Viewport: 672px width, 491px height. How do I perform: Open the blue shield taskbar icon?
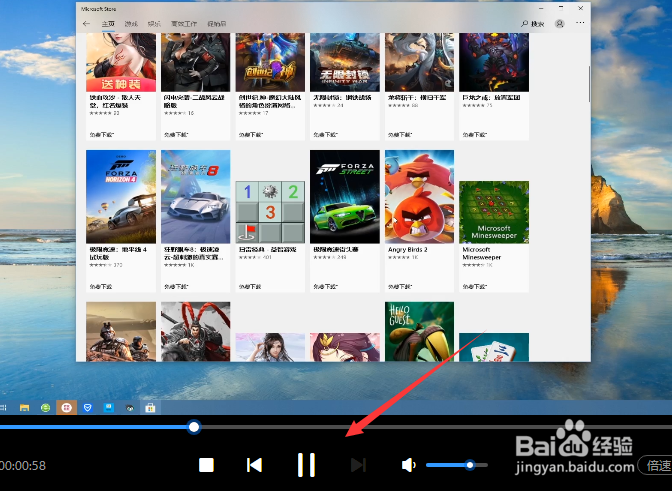[87, 407]
